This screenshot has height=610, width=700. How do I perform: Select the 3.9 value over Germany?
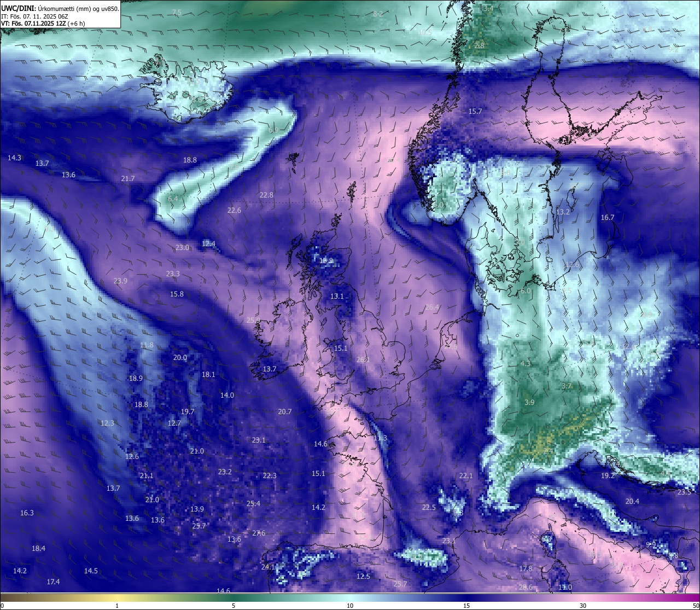click(529, 402)
